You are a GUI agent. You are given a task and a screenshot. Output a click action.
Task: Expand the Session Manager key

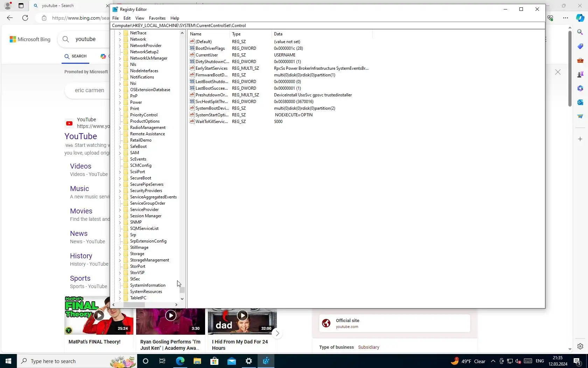[120, 216]
